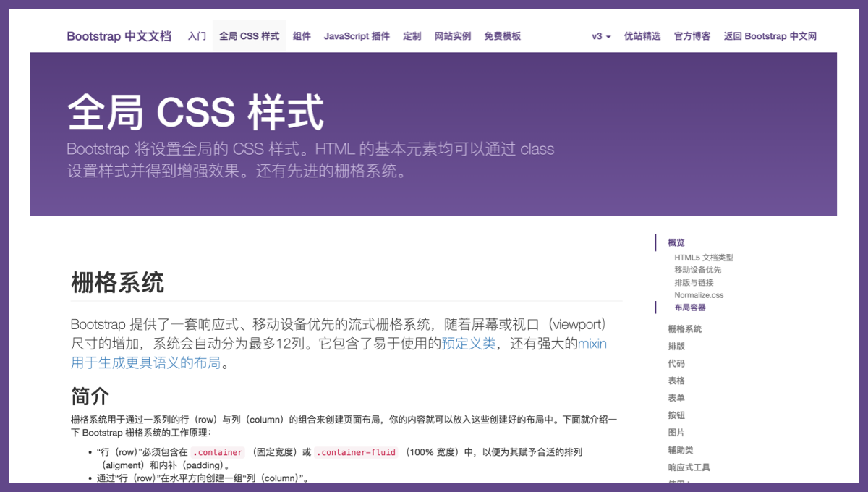Click the .container code snippet

pyautogui.click(x=218, y=452)
